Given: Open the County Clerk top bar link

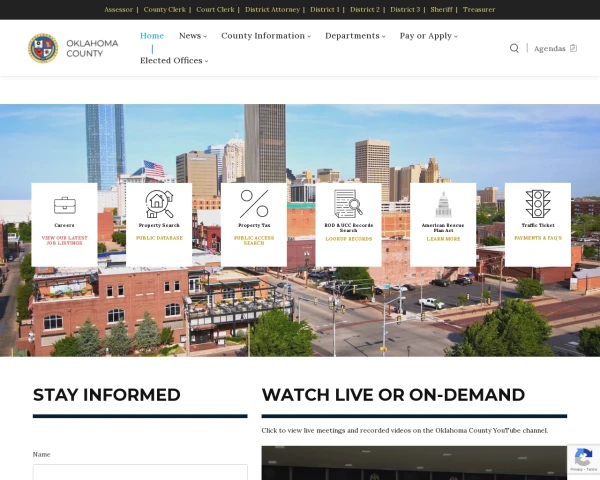Looking at the screenshot, I should coord(165,10).
